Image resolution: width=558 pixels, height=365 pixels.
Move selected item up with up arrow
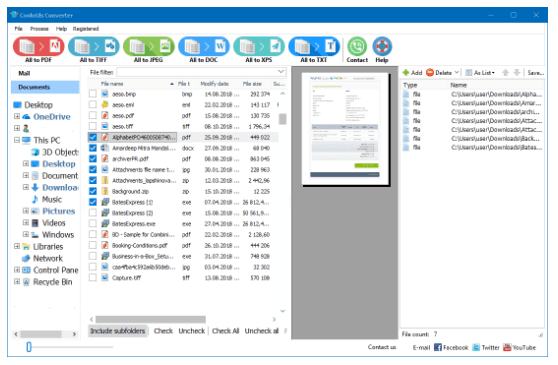(x=505, y=73)
